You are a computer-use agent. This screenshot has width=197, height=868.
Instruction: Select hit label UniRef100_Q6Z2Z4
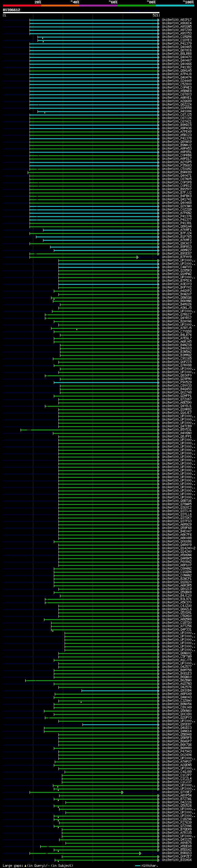pyautogui.click(x=177, y=104)
